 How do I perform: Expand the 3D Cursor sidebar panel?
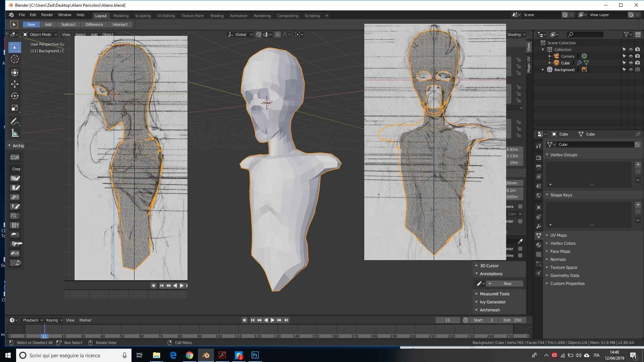(x=477, y=266)
